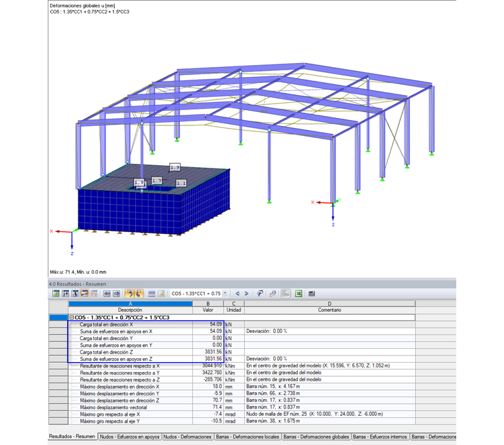The image size is (504, 445).
Task: Click the filter/pick selection toolbar icon
Action: pos(260,293)
